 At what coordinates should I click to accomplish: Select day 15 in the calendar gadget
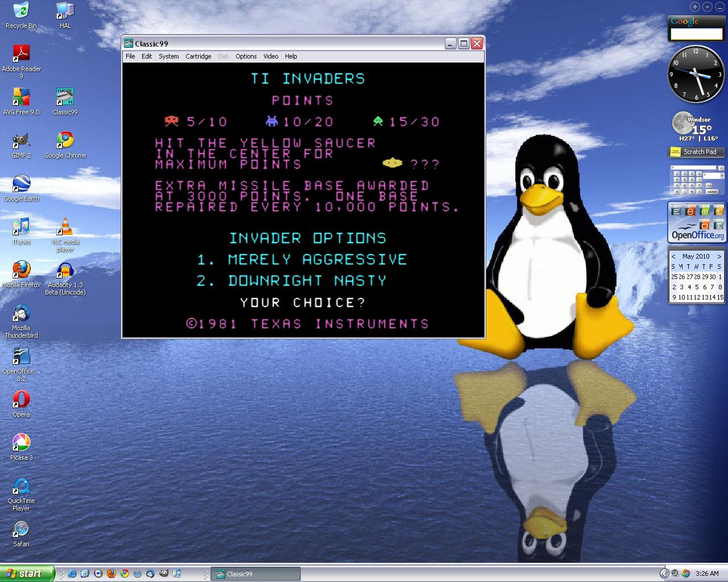[720, 297]
